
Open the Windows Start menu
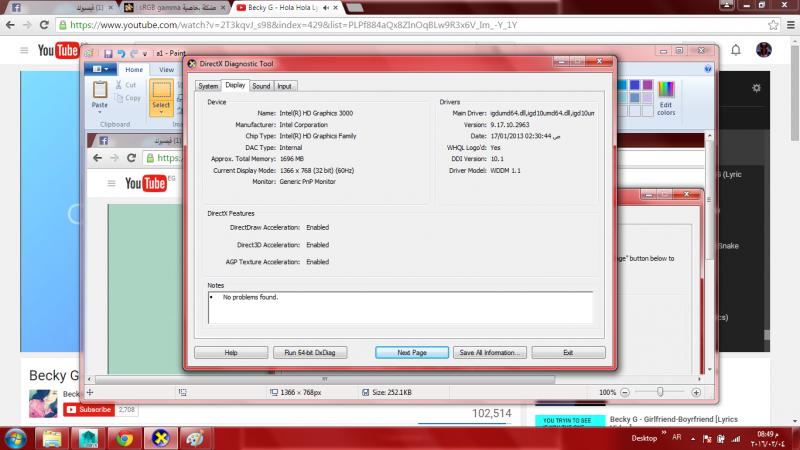15,438
